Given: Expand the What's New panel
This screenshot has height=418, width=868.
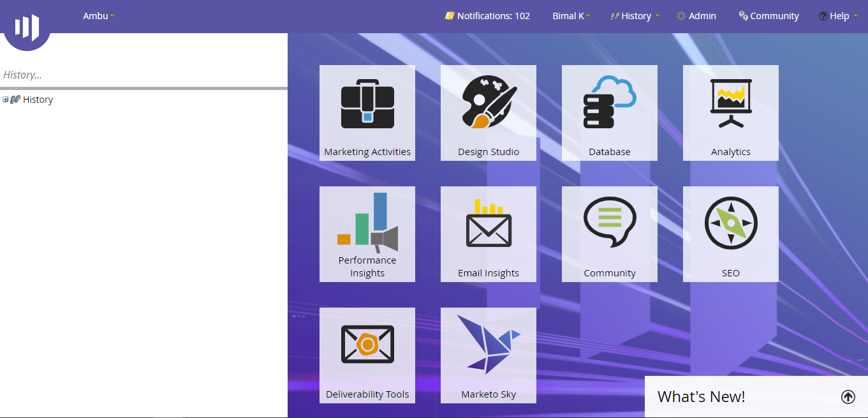Looking at the screenshot, I should click(x=848, y=396).
